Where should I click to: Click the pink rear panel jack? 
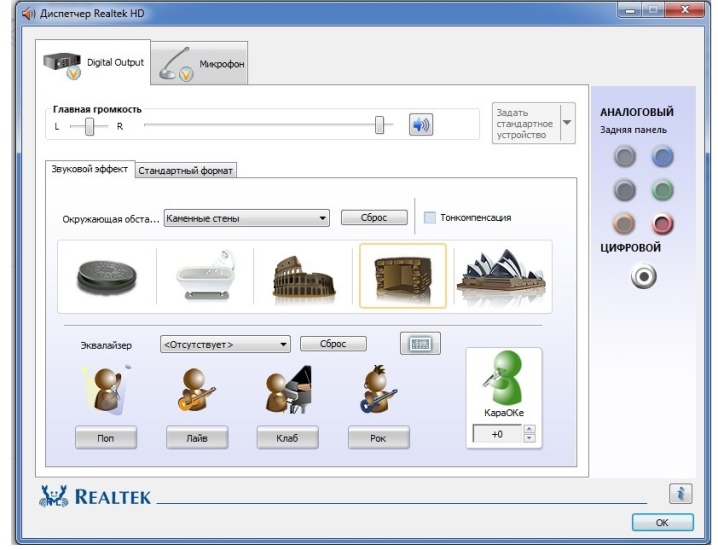point(662,224)
